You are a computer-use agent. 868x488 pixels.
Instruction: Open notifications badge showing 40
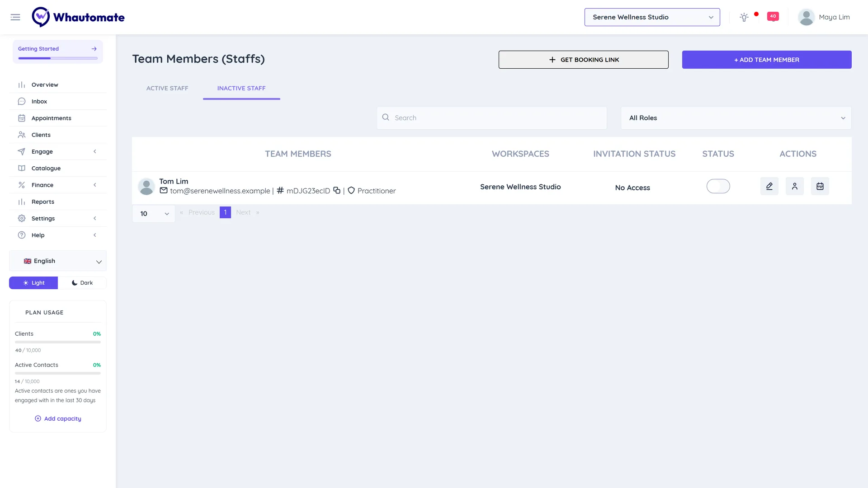(x=773, y=17)
